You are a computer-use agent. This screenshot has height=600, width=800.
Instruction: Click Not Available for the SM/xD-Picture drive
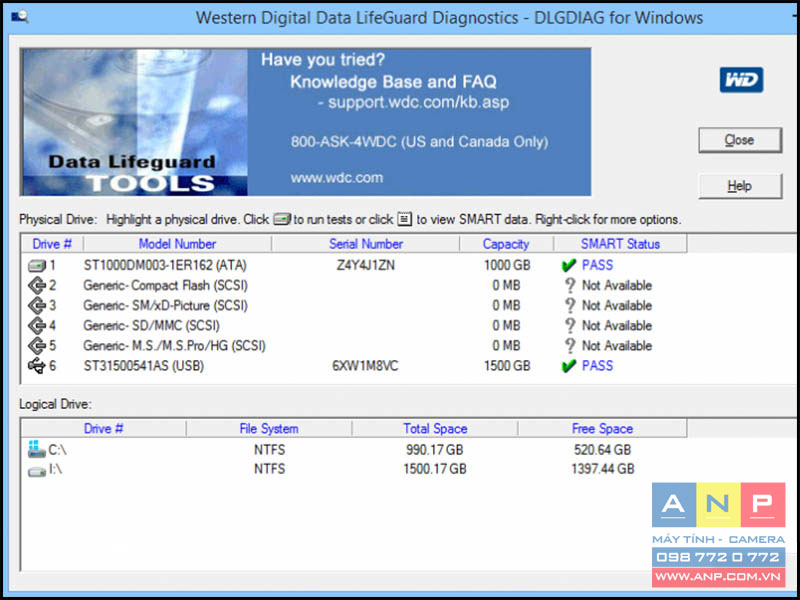[x=617, y=306]
